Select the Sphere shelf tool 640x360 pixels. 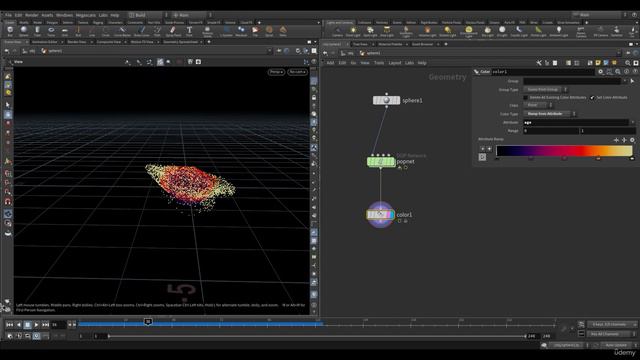(24, 31)
